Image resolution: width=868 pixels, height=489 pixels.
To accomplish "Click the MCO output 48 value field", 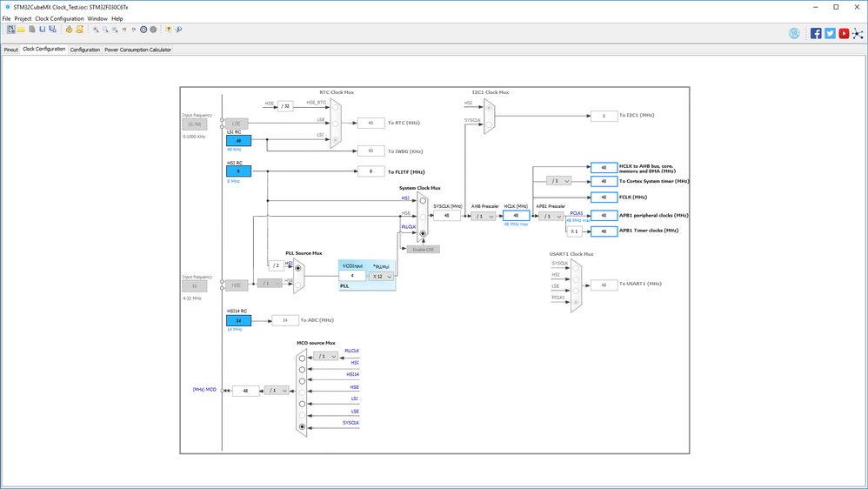I will [x=246, y=391].
